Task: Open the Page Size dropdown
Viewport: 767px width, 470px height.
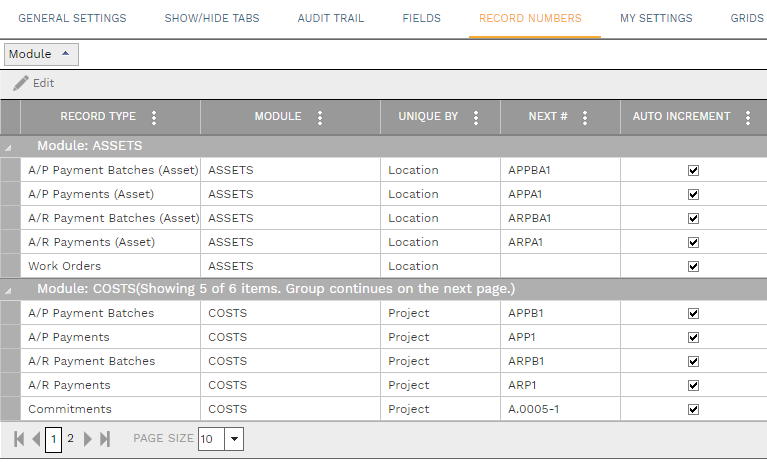Action: click(x=234, y=439)
